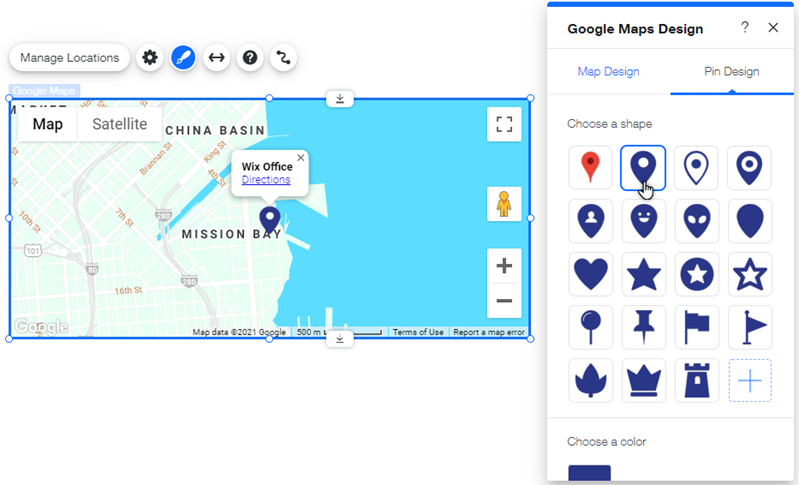799x485 pixels.
Task: Select the round-head pin shape
Action: coord(590,327)
